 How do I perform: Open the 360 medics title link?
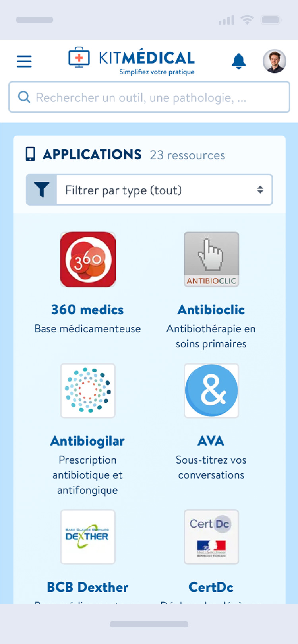tap(87, 310)
